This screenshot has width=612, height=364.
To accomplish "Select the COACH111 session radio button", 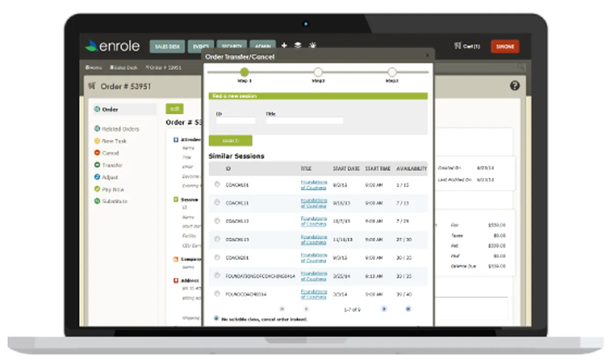I will click(217, 202).
